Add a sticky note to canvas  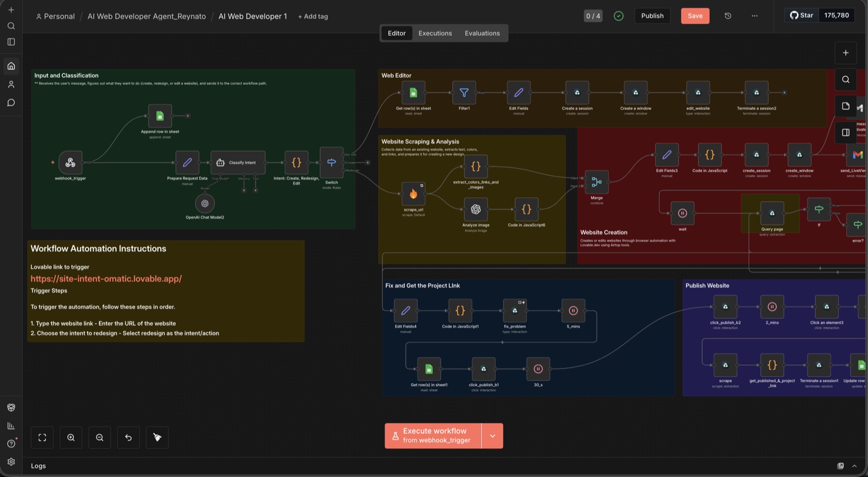tap(846, 106)
